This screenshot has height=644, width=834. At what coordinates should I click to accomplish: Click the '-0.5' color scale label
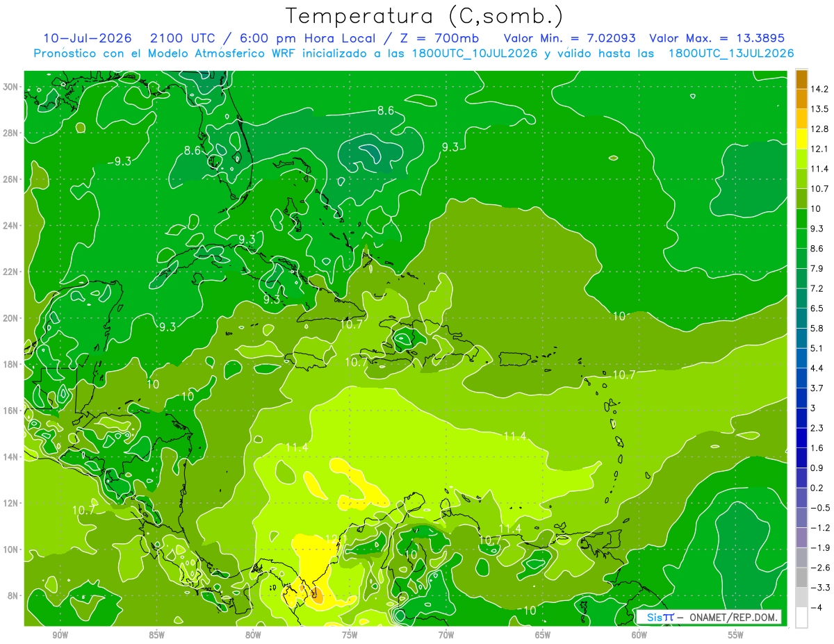[x=819, y=508]
